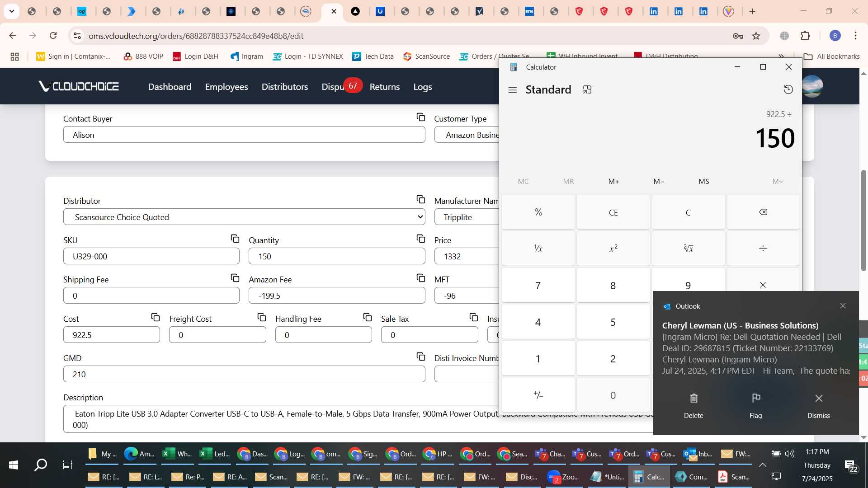868x488 pixels.
Task: Reload the current browser page
Action: pos(53,36)
